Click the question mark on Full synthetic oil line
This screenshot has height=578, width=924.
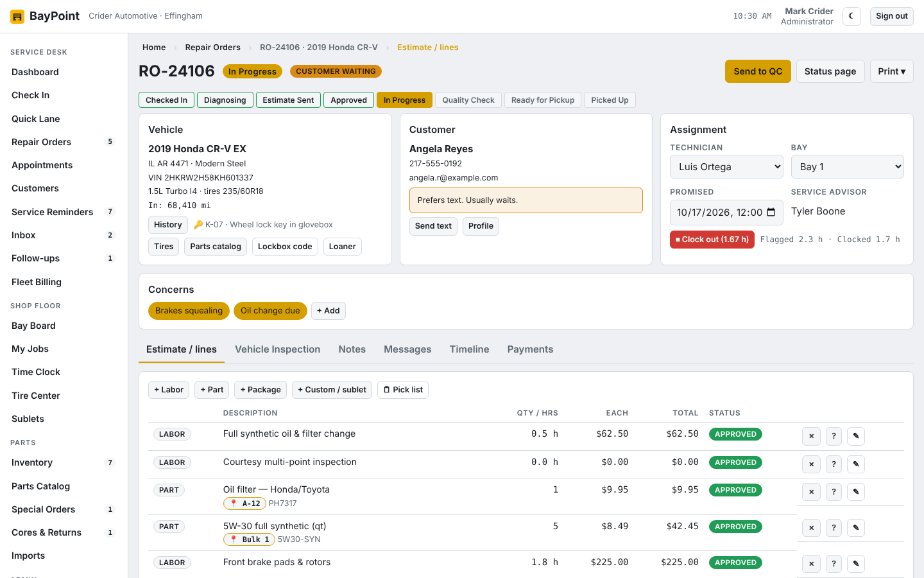(x=834, y=436)
